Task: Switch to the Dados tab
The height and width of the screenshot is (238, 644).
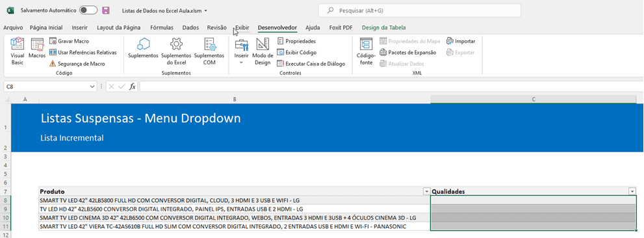Action: (x=190, y=27)
